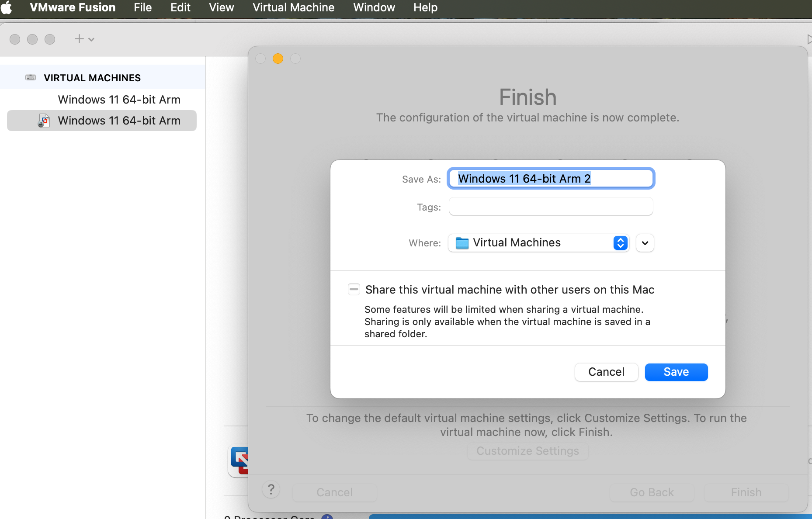Open the Where Virtual Machines popup
The width and height of the screenshot is (812, 519).
click(x=538, y=243)
